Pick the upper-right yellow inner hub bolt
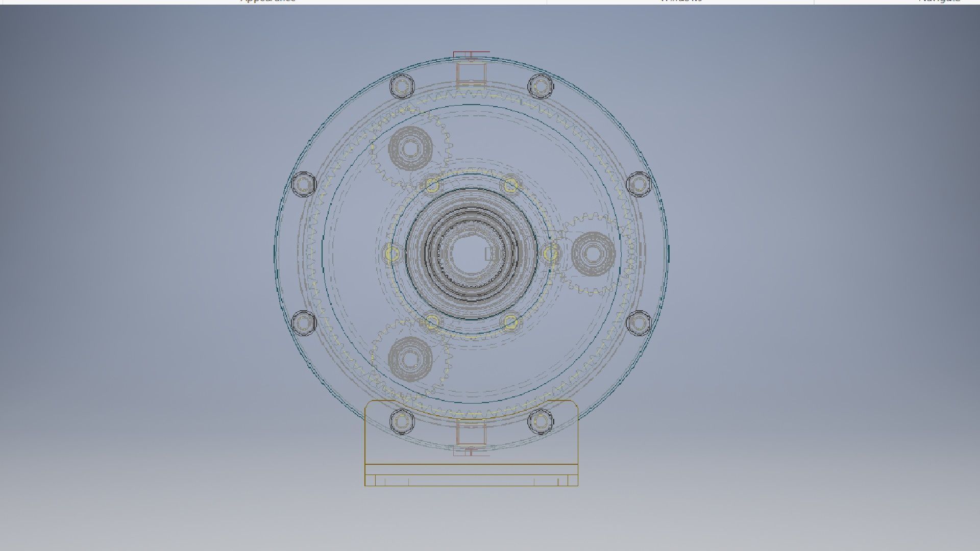The width and height of the screenshot is (980, 551). (511, 185)
